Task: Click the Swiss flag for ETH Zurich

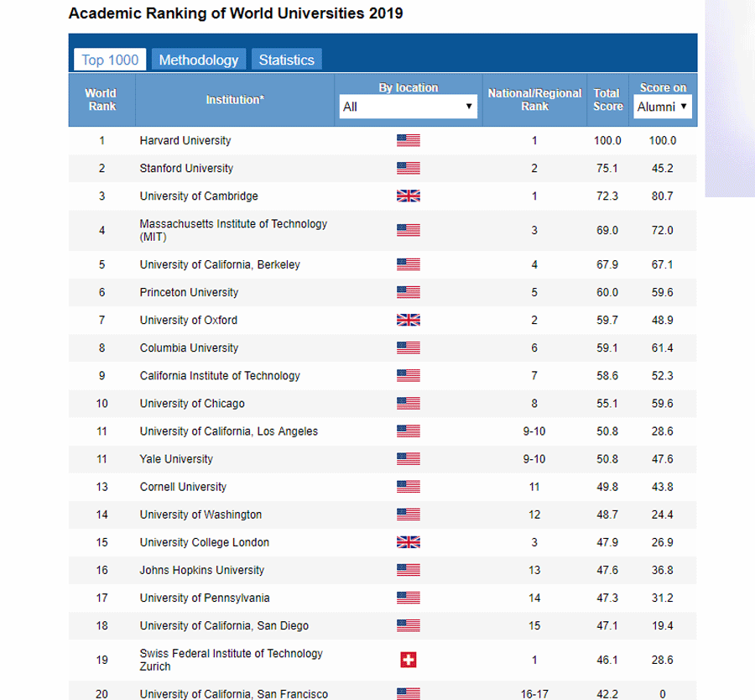Action: [408, 660]
